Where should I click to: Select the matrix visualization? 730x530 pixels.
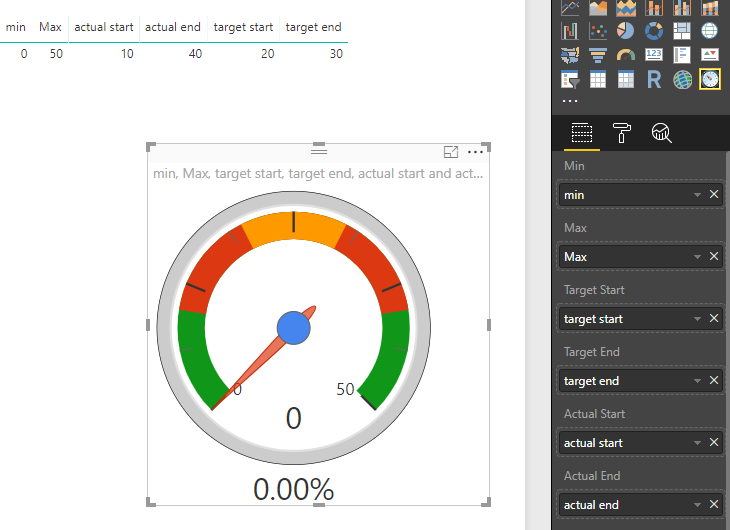point(626,80)
